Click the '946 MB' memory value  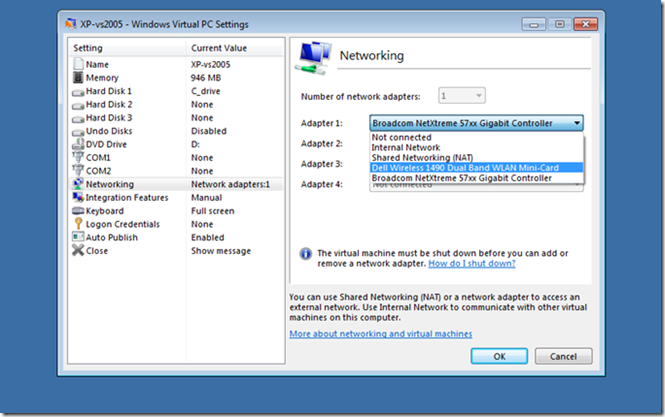[x=206, y=78]
